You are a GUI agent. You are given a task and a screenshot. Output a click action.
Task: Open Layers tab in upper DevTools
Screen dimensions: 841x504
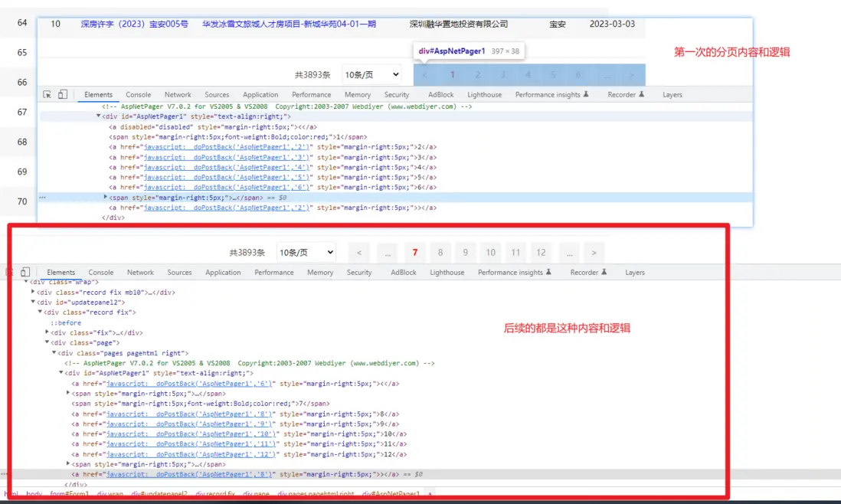(x=672, y=94)
